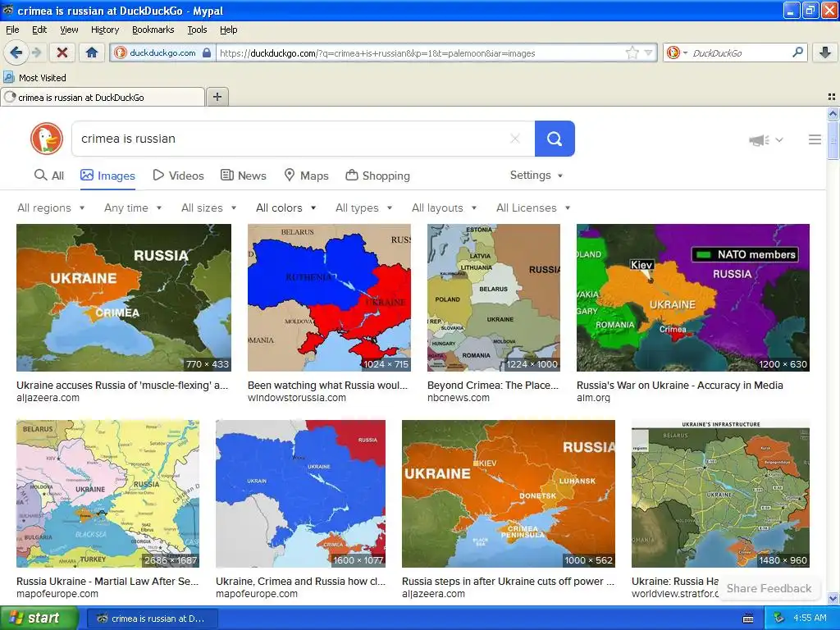Open the File menu
Screen dimensions: 840x630
point(12,30)
